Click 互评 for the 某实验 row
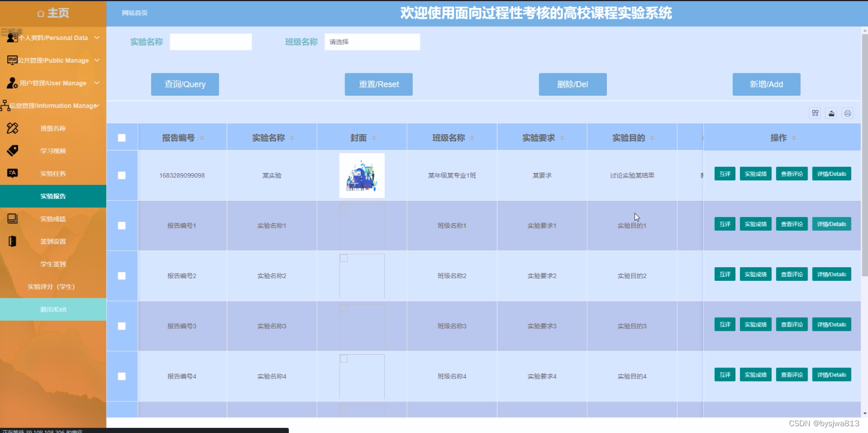Screen dimensions: 868x433 (725, 174)
